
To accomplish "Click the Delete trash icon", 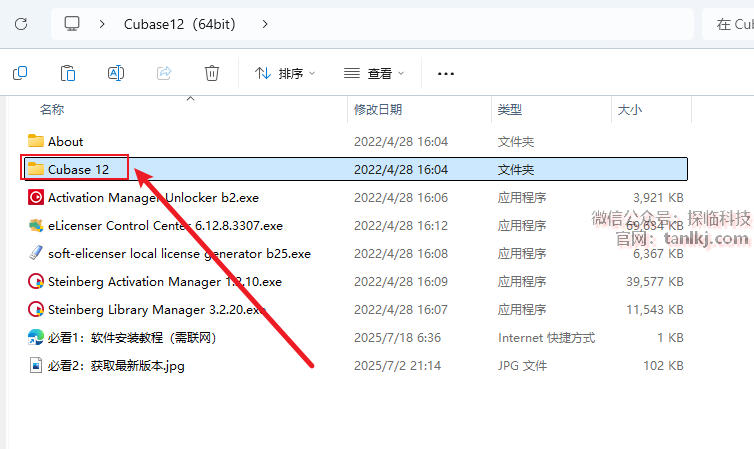I will click(212, 73).
